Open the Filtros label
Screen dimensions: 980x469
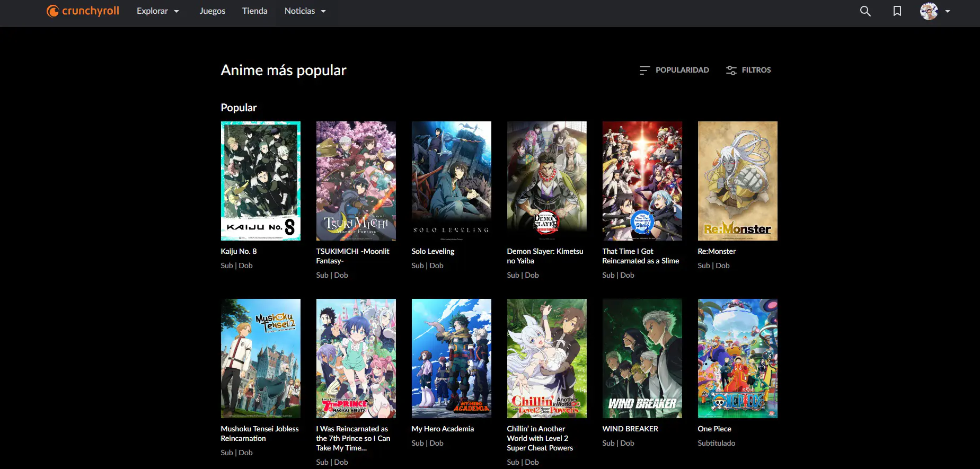pos(756,70)
